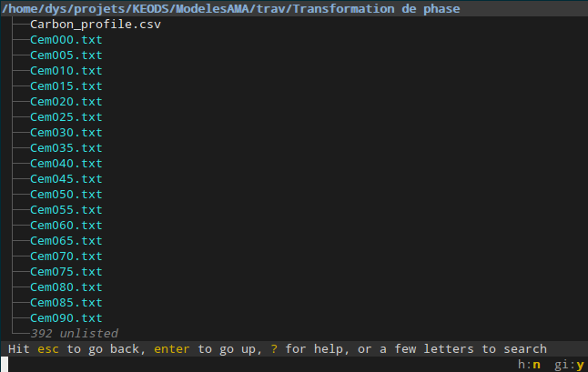Select Cem060.txt
This screenshot has width=588, height=372.
point(66,226)
